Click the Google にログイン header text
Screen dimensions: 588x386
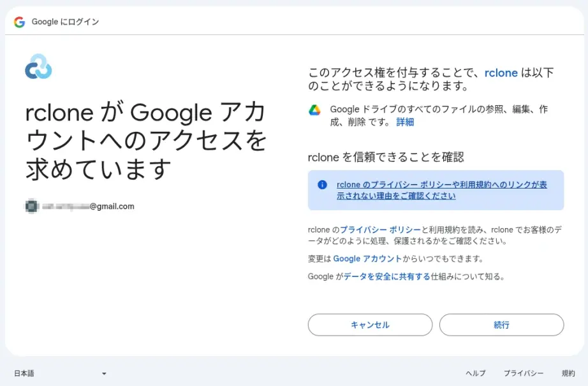(x=65, y=22)
